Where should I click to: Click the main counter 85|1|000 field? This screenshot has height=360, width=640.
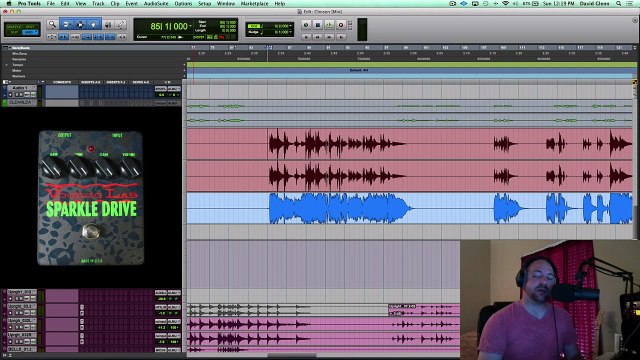point(169,27)
